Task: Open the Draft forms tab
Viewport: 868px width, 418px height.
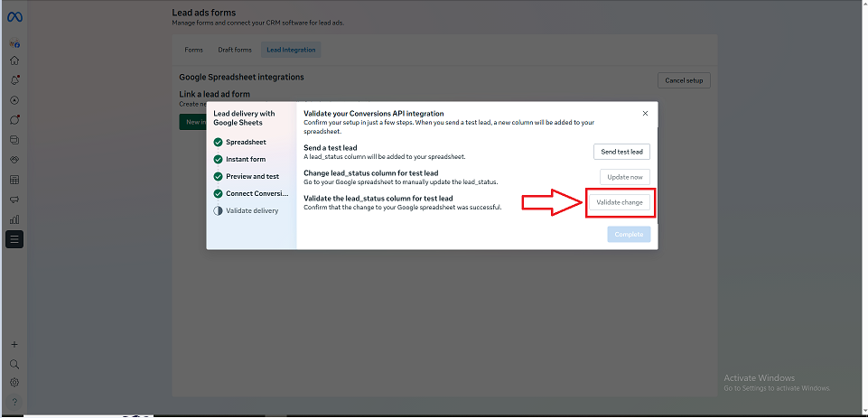Action: (237, 50)
